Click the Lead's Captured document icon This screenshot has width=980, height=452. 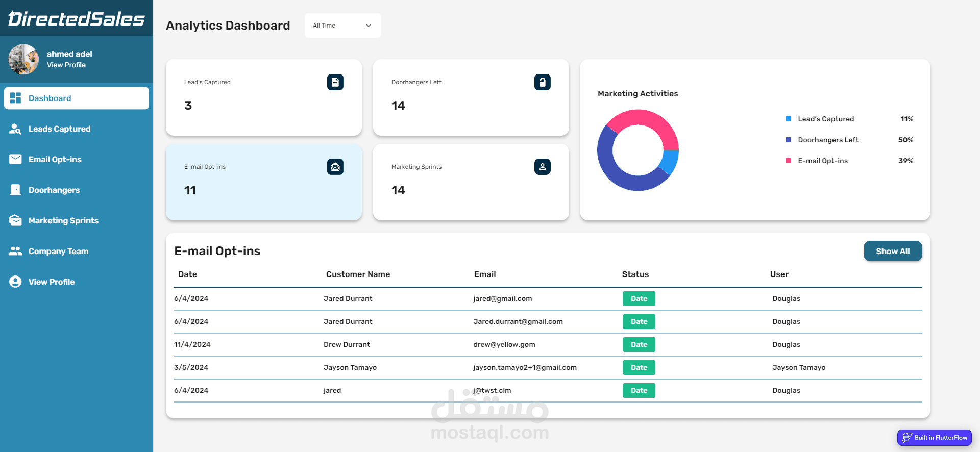click(x=335, y=82)
